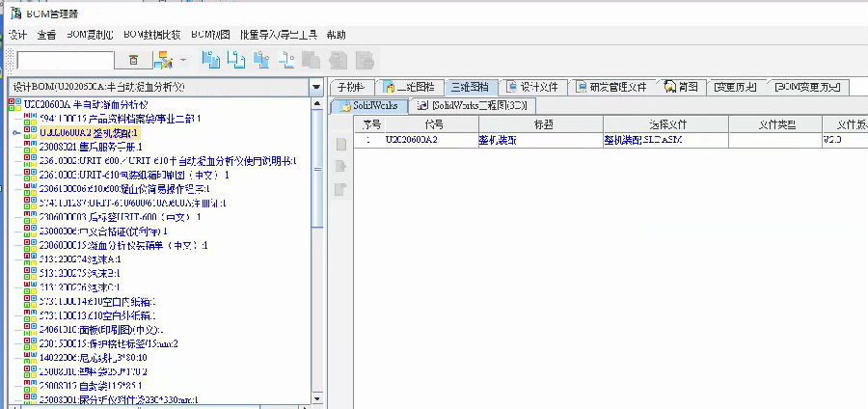The width and height of the screenshot is (868, 409).
Task: Select the 凝血仪简易操作程序 tree item
Action: [124, 189]
